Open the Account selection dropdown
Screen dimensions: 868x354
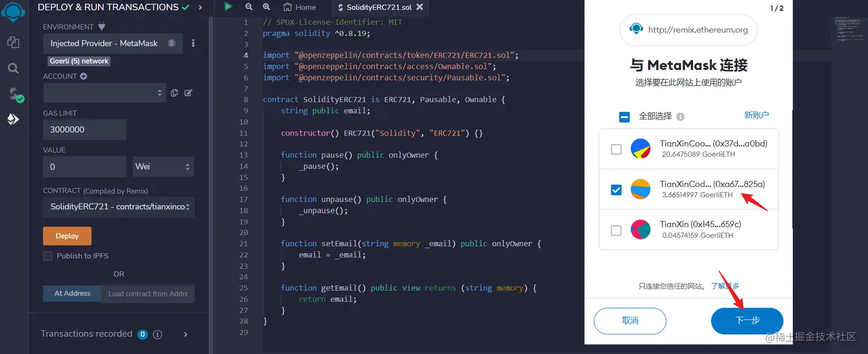(x=104, y=93)
